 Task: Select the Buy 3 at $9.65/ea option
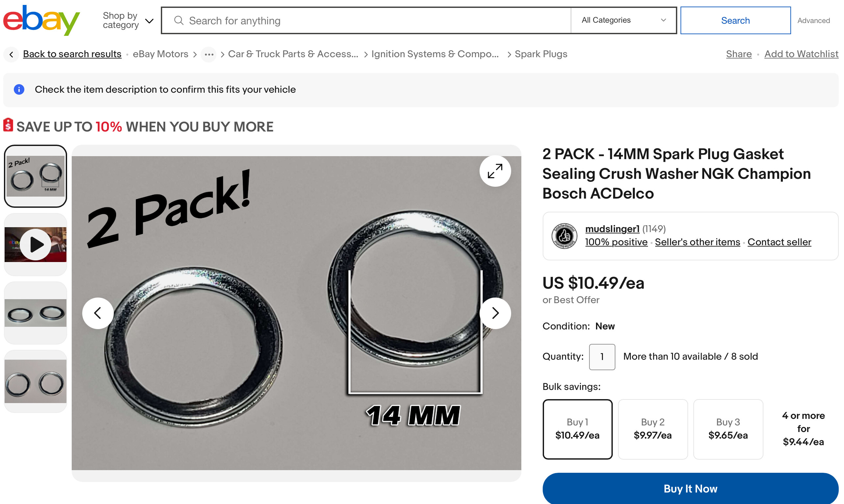pos(728,429)
